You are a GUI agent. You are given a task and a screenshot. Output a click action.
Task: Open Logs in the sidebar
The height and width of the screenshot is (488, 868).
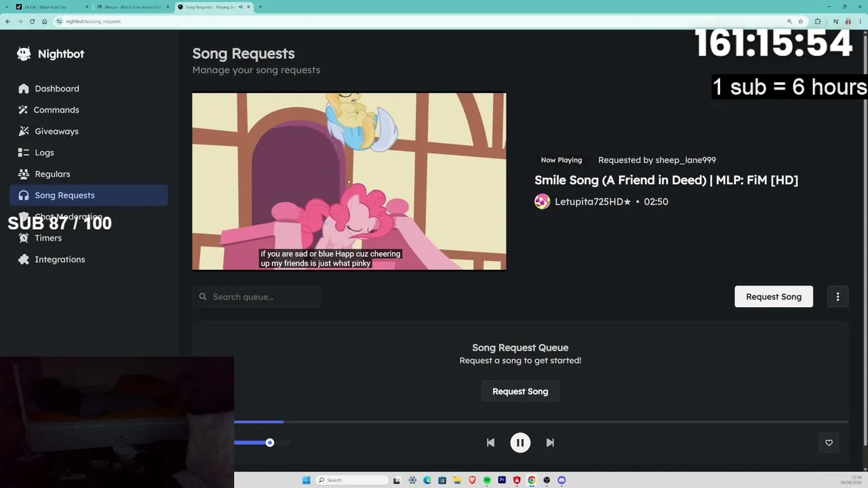tap(89, 152)
